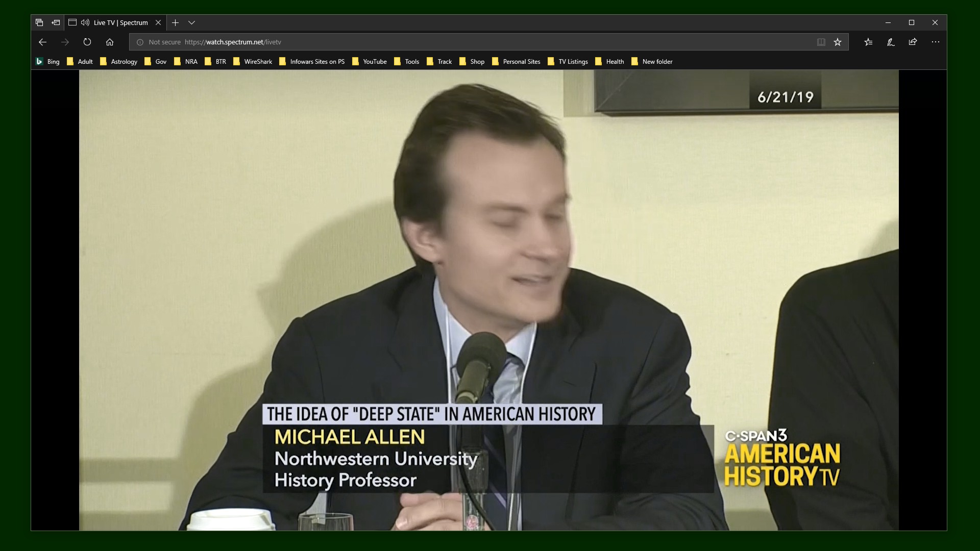Mute tab via speaker icon
The height and width of the screenshot is (551, 980).
click(85, 22)
